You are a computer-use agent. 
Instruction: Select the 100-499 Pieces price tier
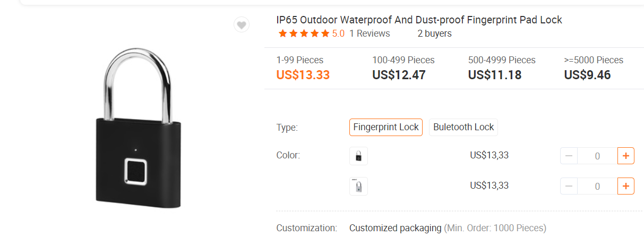403,68
